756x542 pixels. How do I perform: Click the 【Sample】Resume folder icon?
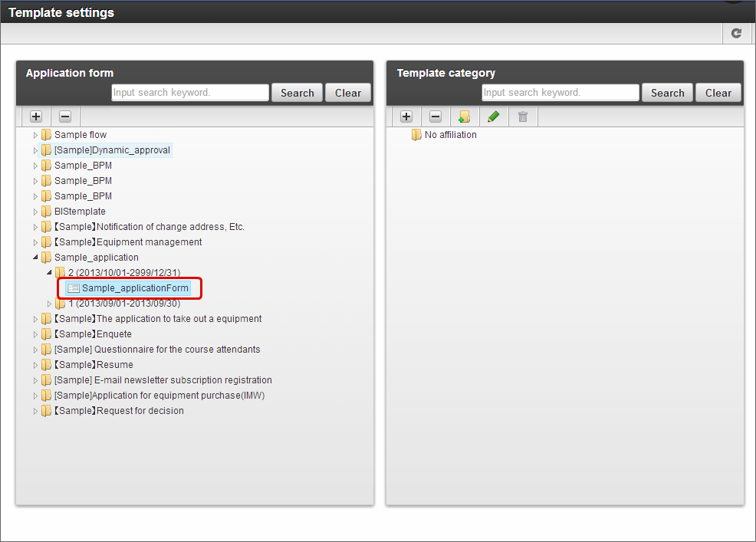46,365
